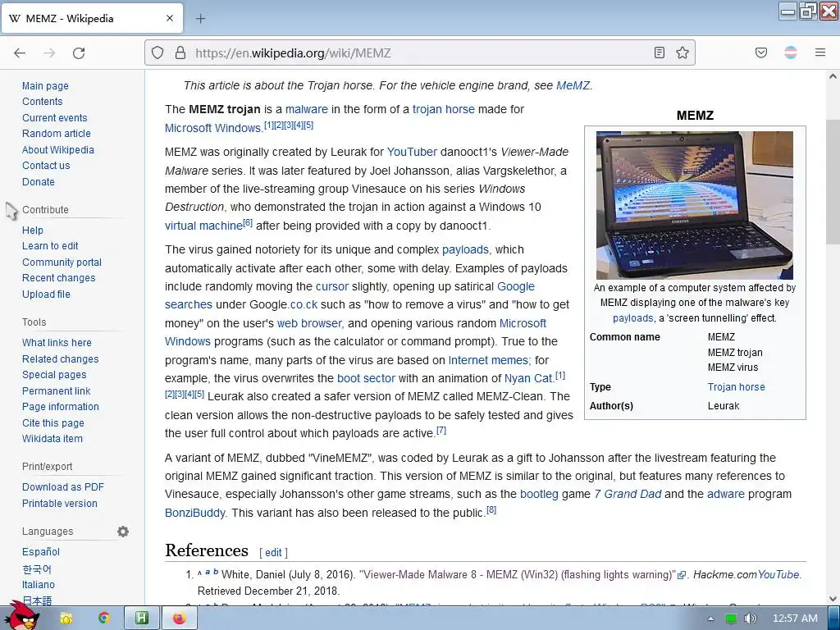Screen dimensions: 840x630
Task: Visit the Community portal
Action: 62,262
